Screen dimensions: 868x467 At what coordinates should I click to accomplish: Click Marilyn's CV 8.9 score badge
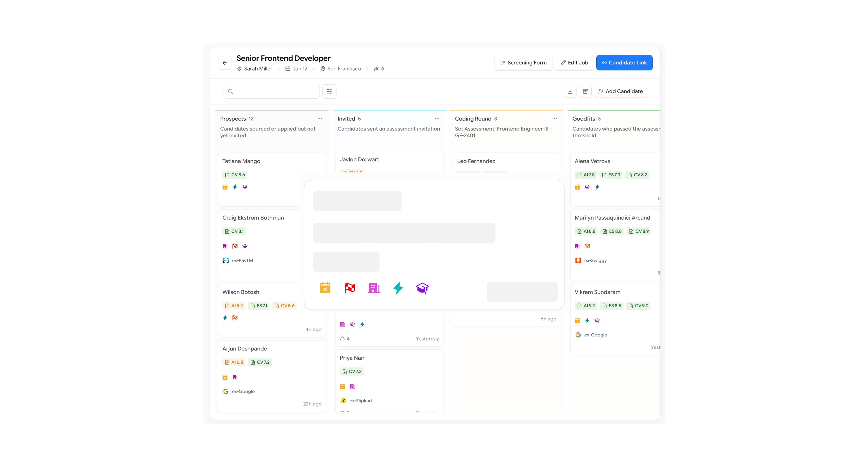639,231
